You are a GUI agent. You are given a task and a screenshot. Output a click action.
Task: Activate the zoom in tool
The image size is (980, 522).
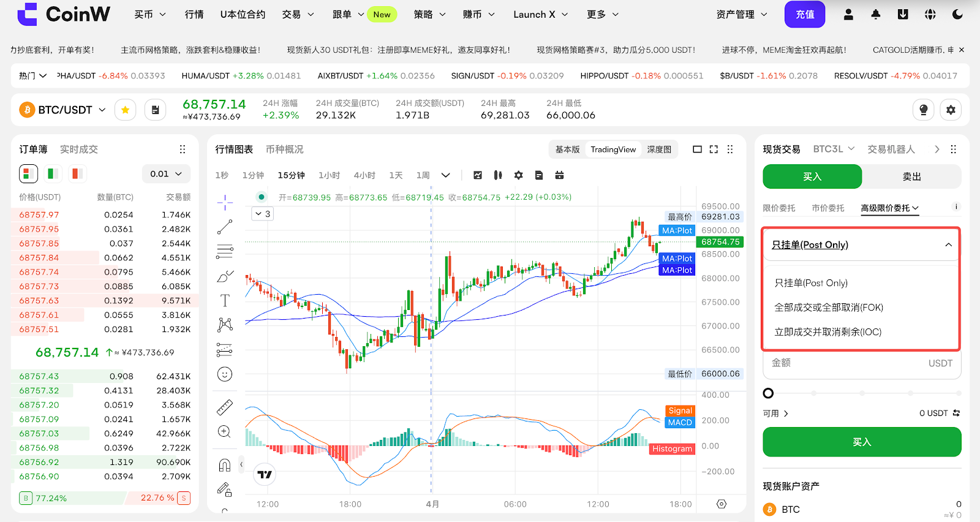point(225,432)
